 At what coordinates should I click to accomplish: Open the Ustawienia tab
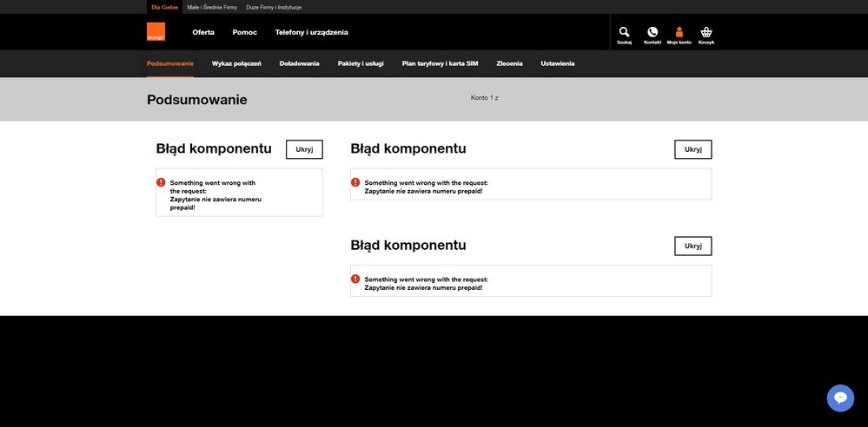click(557, 63)
